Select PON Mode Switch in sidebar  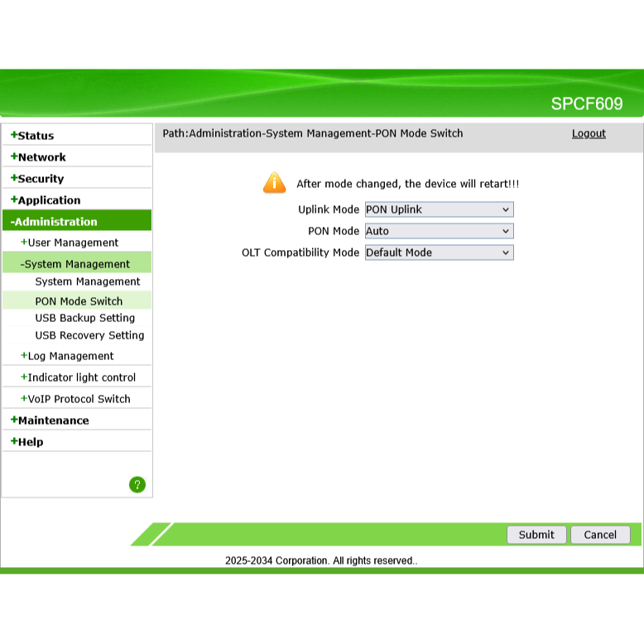(x=79, y=301)
